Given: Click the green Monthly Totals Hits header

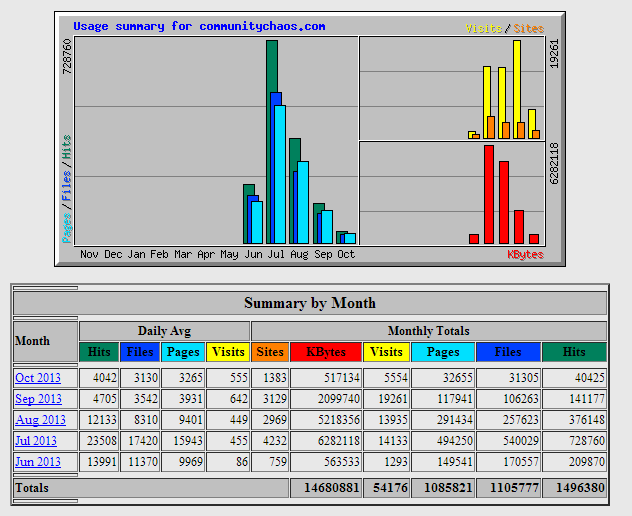Looking at the screenshot, I should point(574,352).
